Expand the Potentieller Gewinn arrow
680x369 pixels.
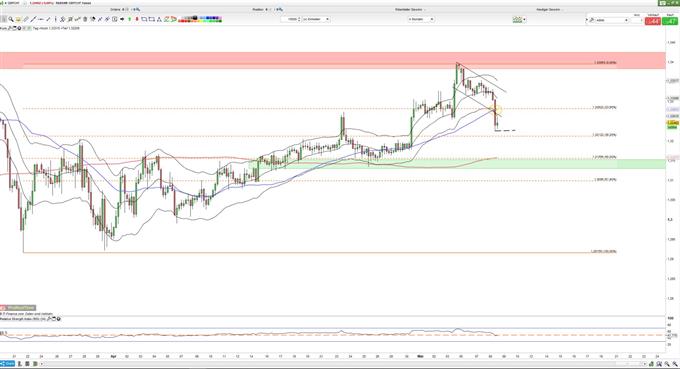pyautogui.click(x=425, y=9)
